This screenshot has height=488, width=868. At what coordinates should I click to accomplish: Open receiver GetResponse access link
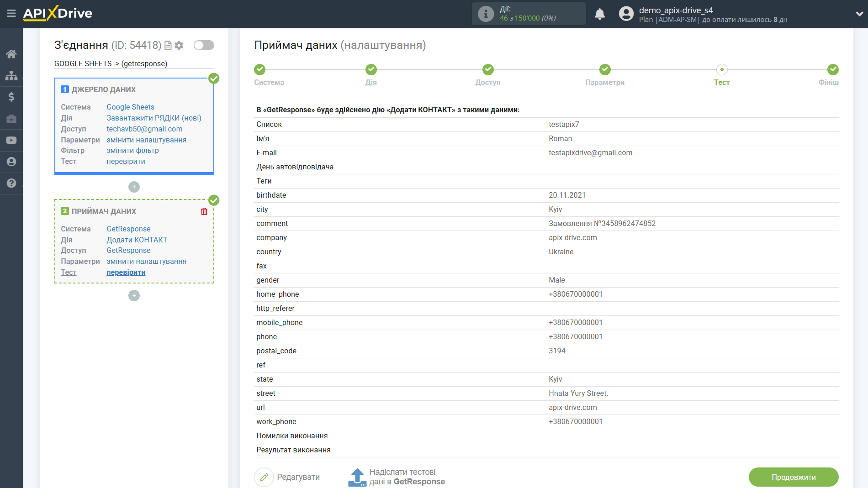point(129,250)
